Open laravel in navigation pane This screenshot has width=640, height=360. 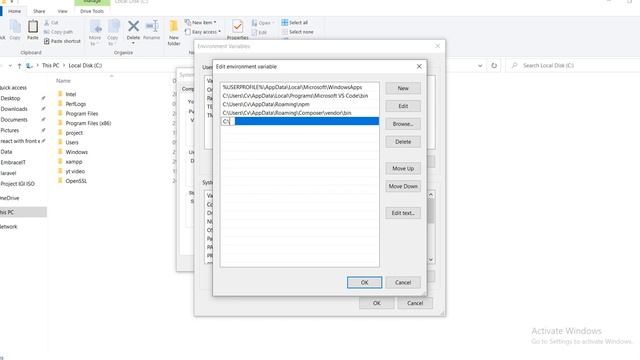pyautogui.click(x=8, y=173)
